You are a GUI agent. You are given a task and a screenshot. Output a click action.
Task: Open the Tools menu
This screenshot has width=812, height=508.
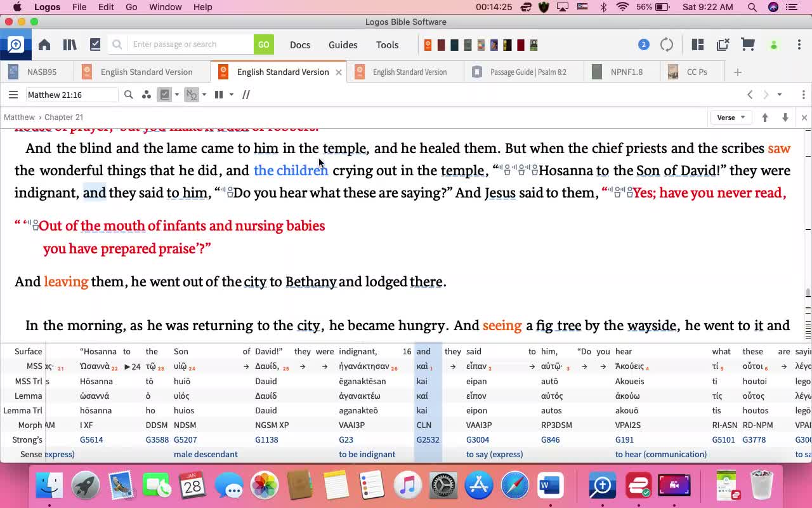[x=387, y=44]
